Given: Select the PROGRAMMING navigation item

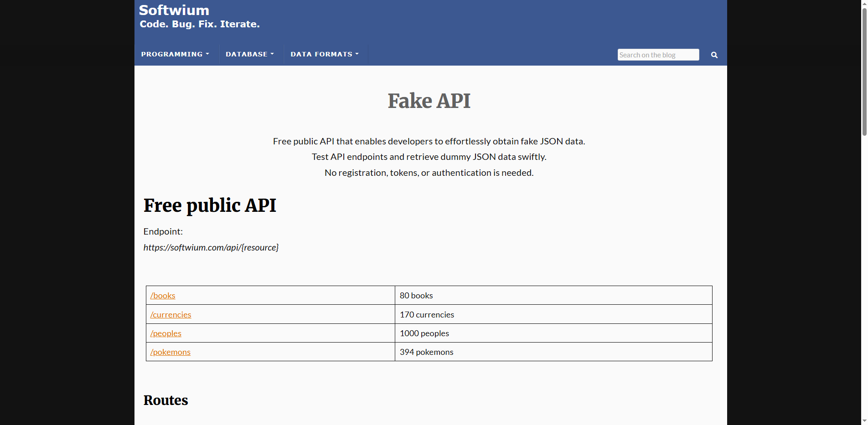Looking at the screenshot, I should click(x=175, y=54).
